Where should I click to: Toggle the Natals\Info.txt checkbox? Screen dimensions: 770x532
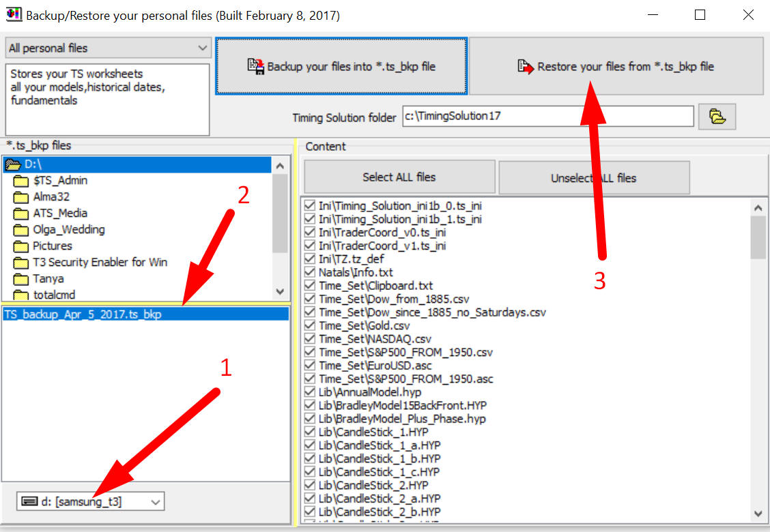coord(310,272)
